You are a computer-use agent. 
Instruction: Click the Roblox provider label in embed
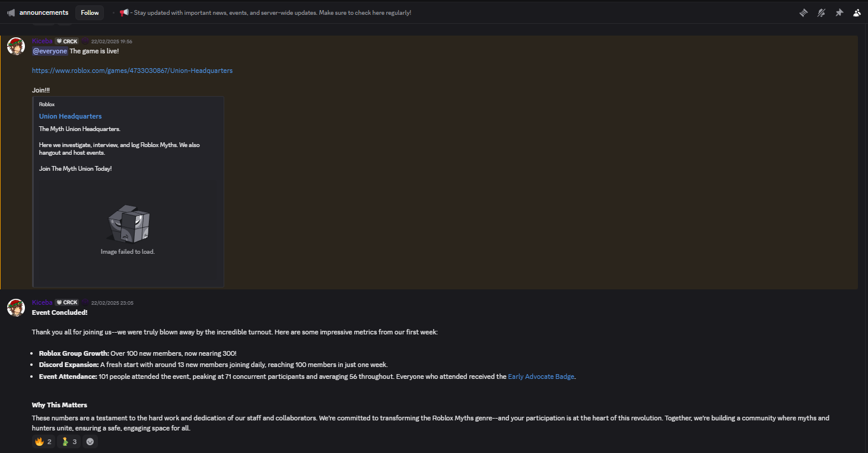click(47, 104)
